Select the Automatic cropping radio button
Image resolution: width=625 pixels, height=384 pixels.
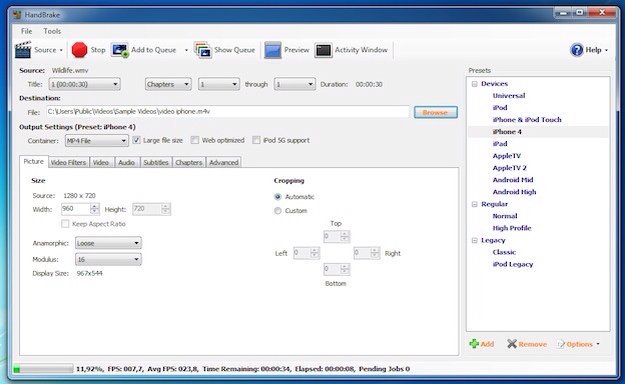pos(277,197)
